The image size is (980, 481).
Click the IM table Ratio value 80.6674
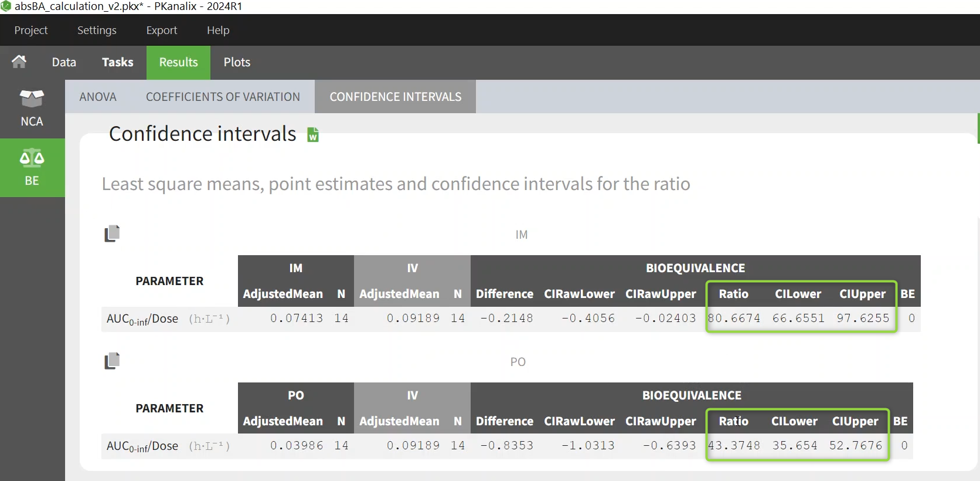click(x=734, y=318)
